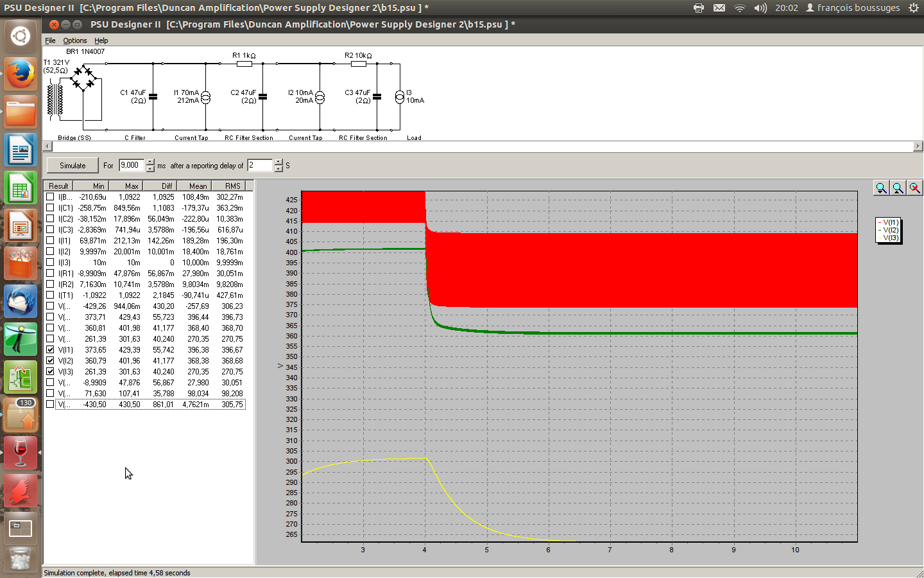
Task: Click the Mean column header
Action: [198, 186]
